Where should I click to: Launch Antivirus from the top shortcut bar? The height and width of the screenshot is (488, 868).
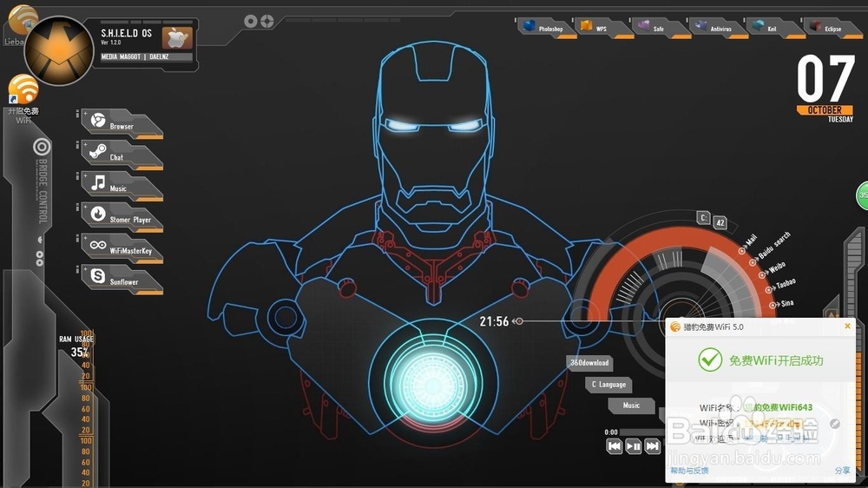719,28
